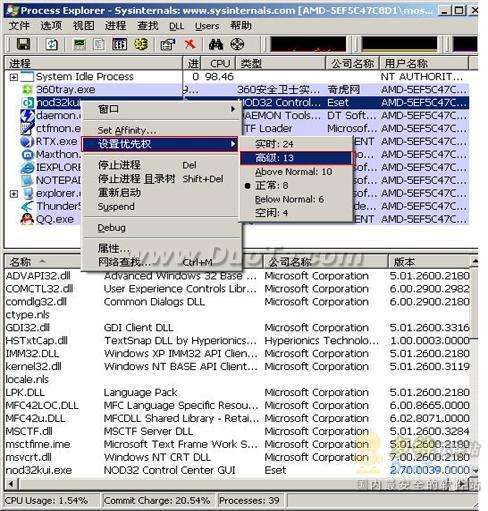The width and height of the screenshot is (488, 511).
Task: Click the commit history graph in toolbar
Action: click(399, 44)
